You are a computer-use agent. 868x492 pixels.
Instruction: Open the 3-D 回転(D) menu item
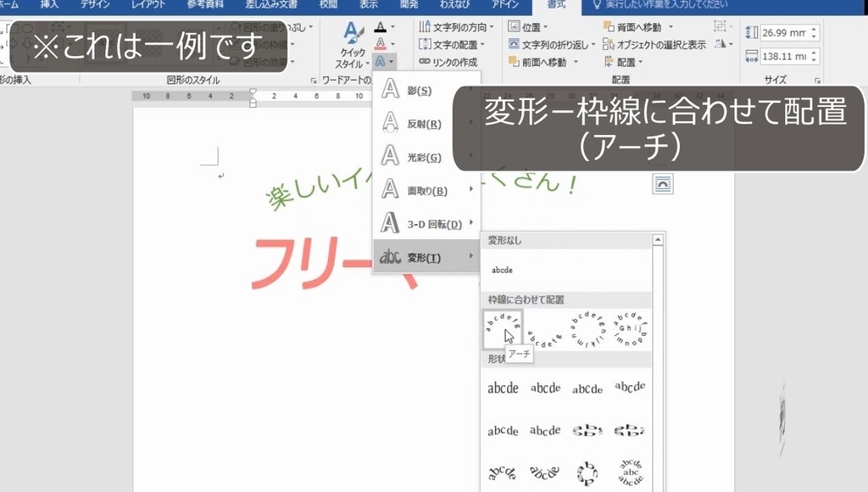pos(426,223)
